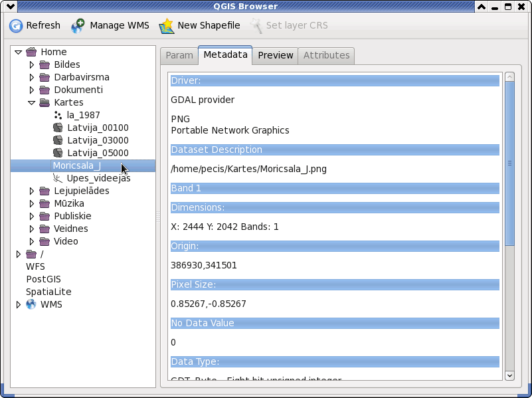Click the dataset path /home/pecis/Kartes/Moricsala_J.png
Image resolution: width=532 pixels, height=398 pixels.
[248, 169]
